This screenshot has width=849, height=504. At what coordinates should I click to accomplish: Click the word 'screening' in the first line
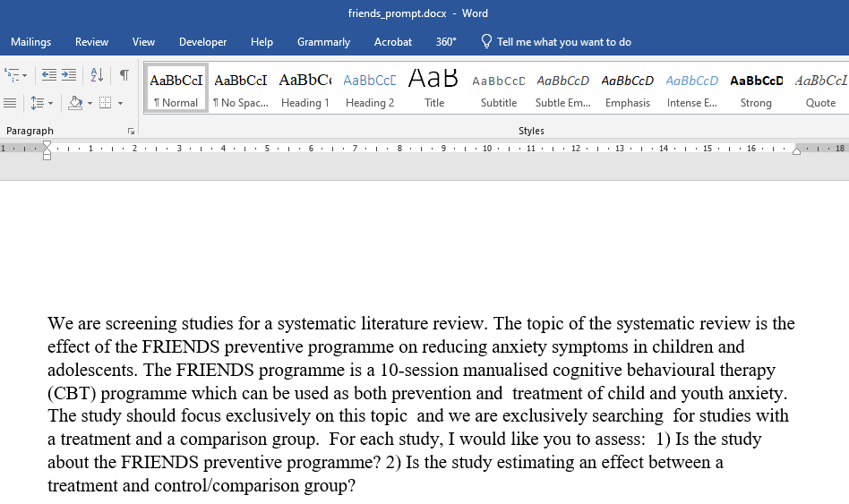point(141,324)
